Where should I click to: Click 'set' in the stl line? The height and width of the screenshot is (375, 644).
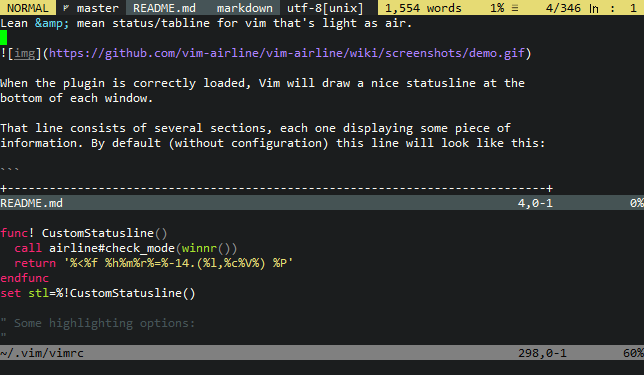[10, 293]
